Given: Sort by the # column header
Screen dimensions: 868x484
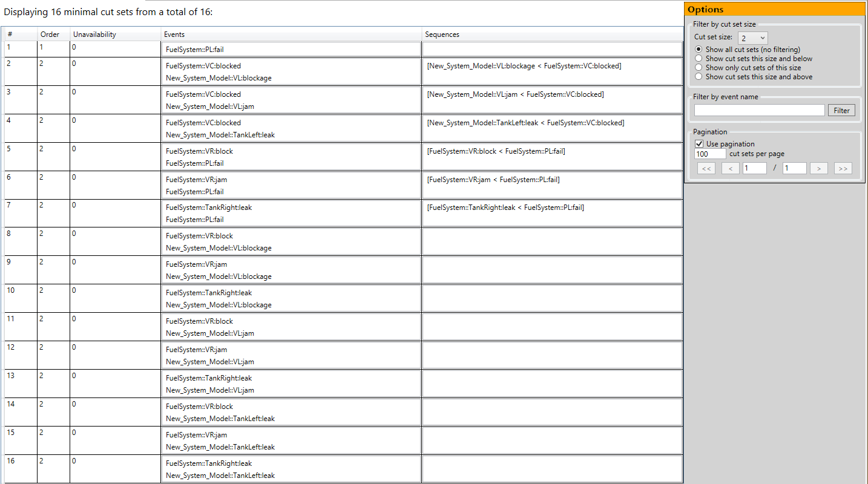Looking at the screenshot, I should pyautogui.click(x=21, y=34).
